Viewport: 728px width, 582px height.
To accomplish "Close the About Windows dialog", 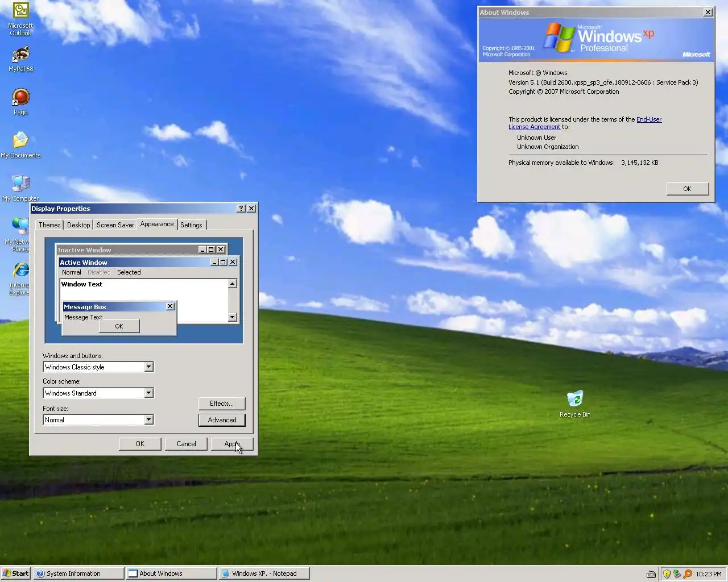I will pos(708,12).
